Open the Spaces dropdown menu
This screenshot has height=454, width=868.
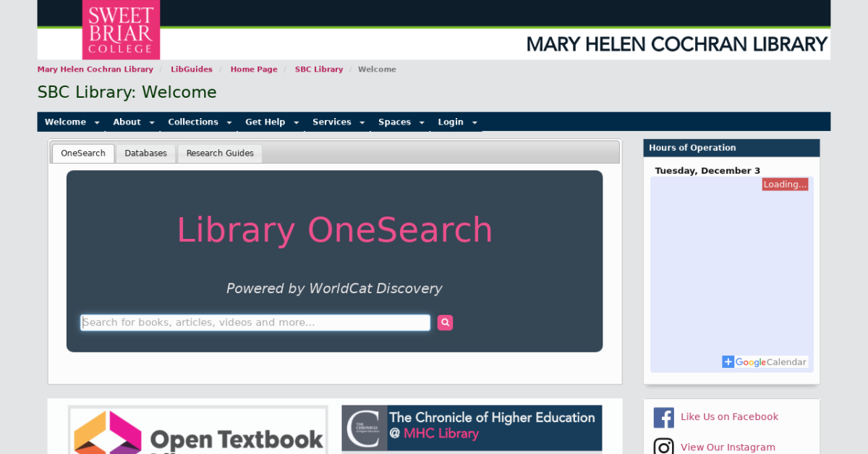(x=401, y=122)
